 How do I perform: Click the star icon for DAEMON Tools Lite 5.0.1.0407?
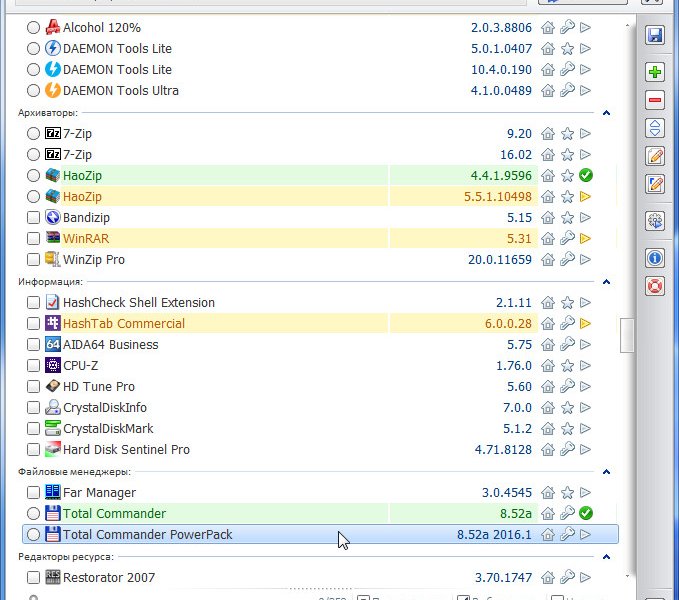tap(567, 48)
